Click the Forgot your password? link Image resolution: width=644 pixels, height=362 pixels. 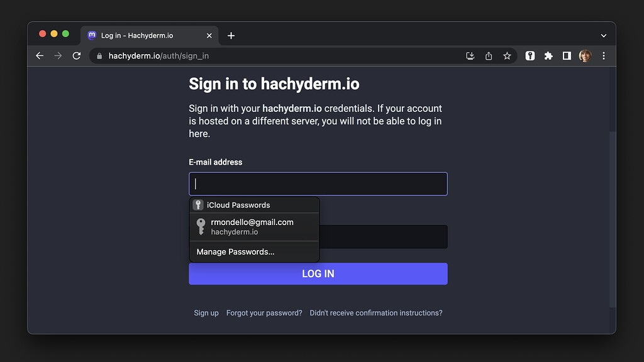point(264,313)
